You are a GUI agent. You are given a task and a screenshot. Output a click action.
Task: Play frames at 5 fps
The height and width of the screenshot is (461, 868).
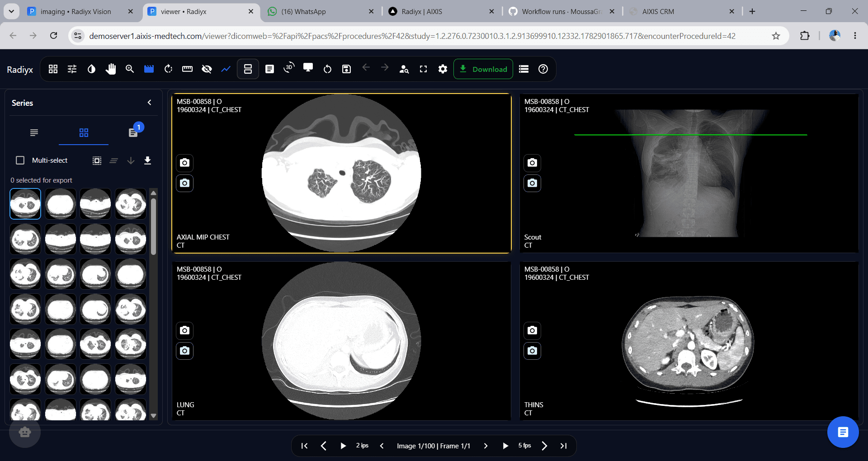pyautogui.click(x=505, y=446)
